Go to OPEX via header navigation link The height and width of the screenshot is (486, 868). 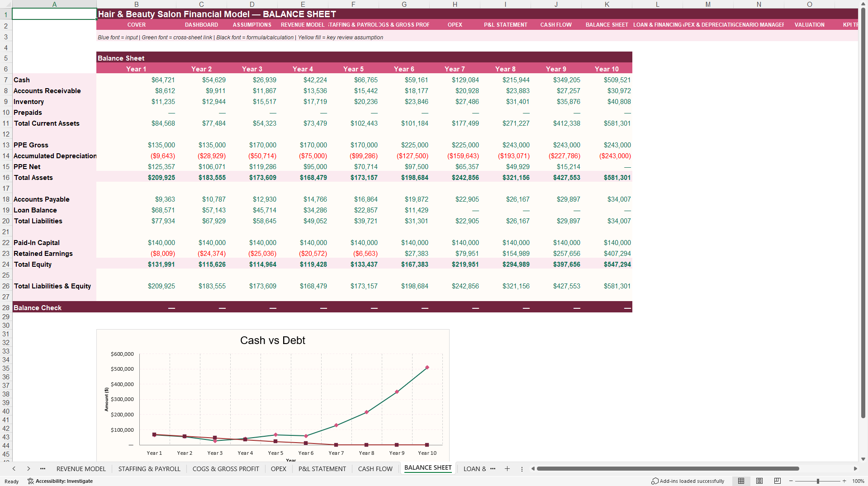pyautogui.click(x=455, y=25)
